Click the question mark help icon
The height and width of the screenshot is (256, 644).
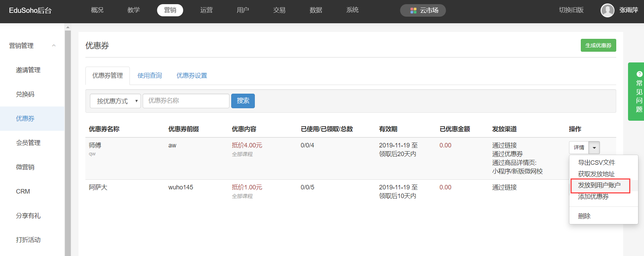639,74
